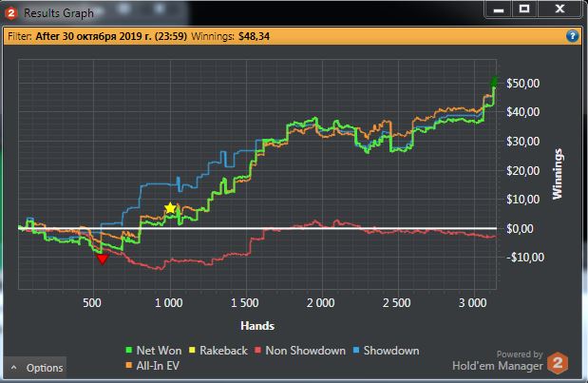Click the Hold'em Manager 2 hexagon logo
The image size is (588, 383).
tap(558, 363)
